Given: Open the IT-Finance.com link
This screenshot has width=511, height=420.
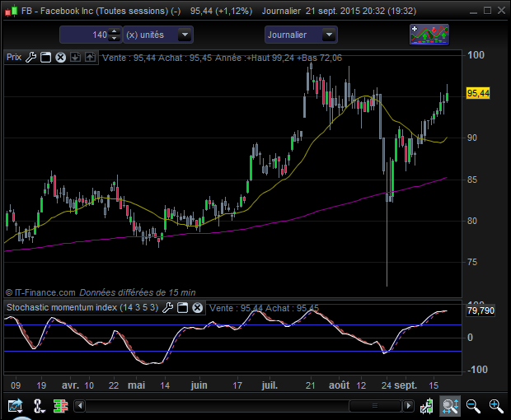Looking at the screenshot, I should (x=45, y=292).
